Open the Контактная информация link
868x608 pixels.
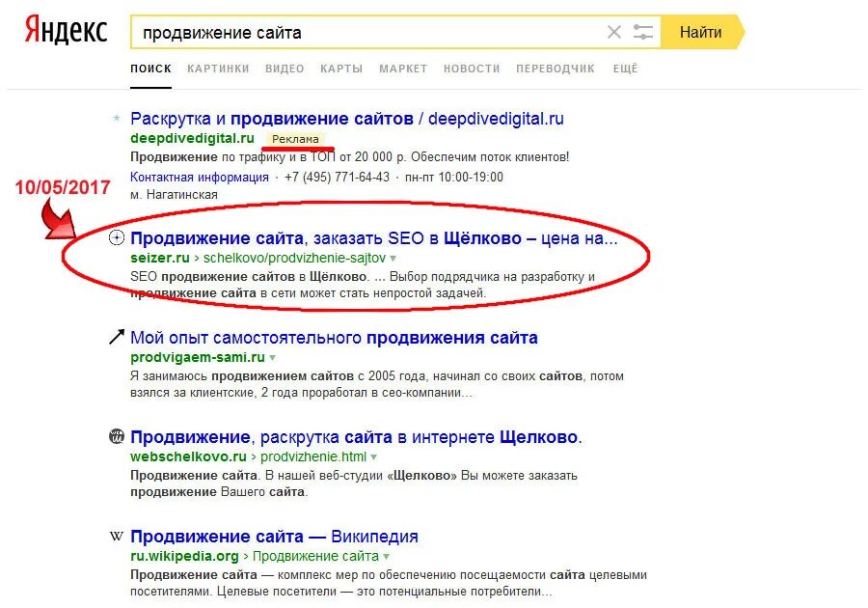coord(200,178)
